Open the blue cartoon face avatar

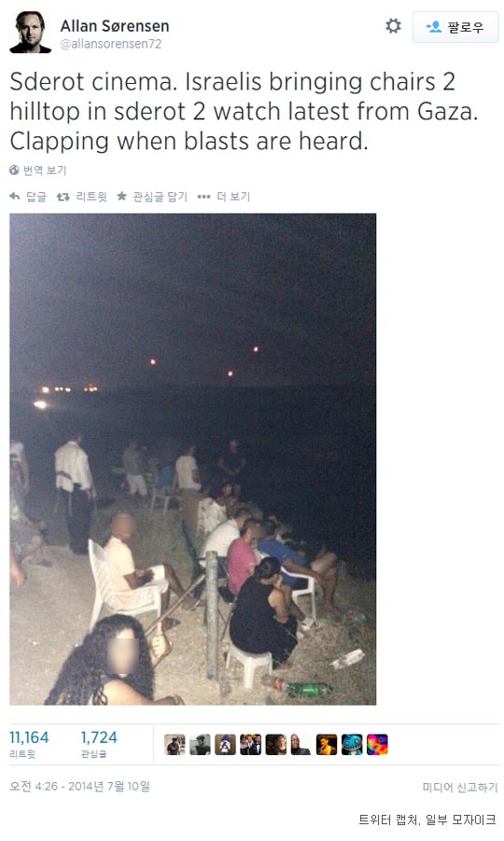[x=352, y=745]
